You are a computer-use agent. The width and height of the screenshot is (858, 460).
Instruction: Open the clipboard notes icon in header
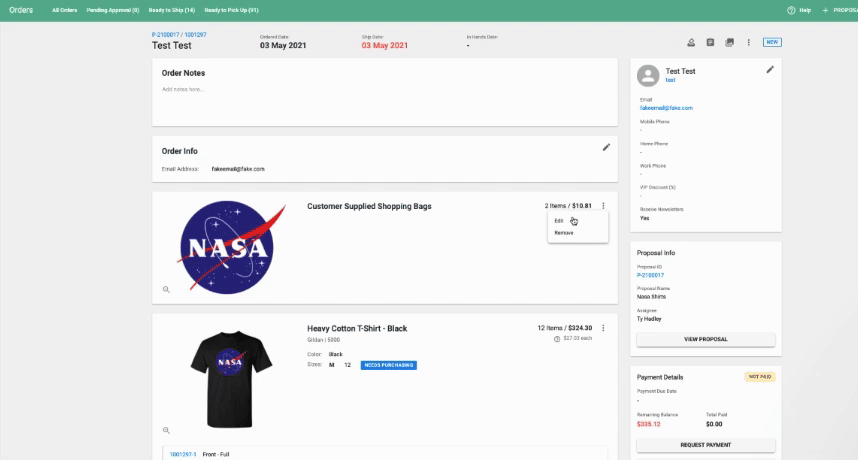pyautogui.click(x=710, y=42)
